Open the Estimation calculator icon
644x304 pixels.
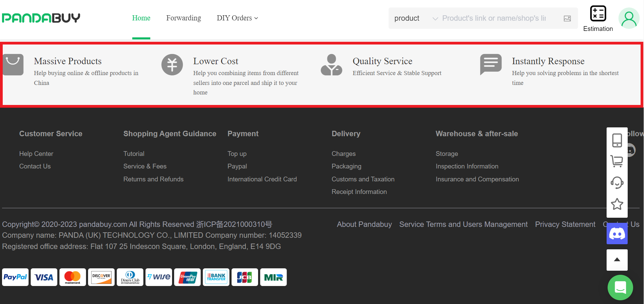(598, 14)
